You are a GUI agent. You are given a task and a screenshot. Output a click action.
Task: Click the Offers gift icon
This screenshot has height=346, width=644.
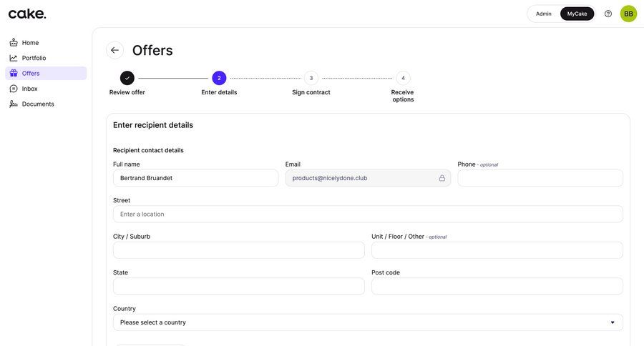(14, 73)
